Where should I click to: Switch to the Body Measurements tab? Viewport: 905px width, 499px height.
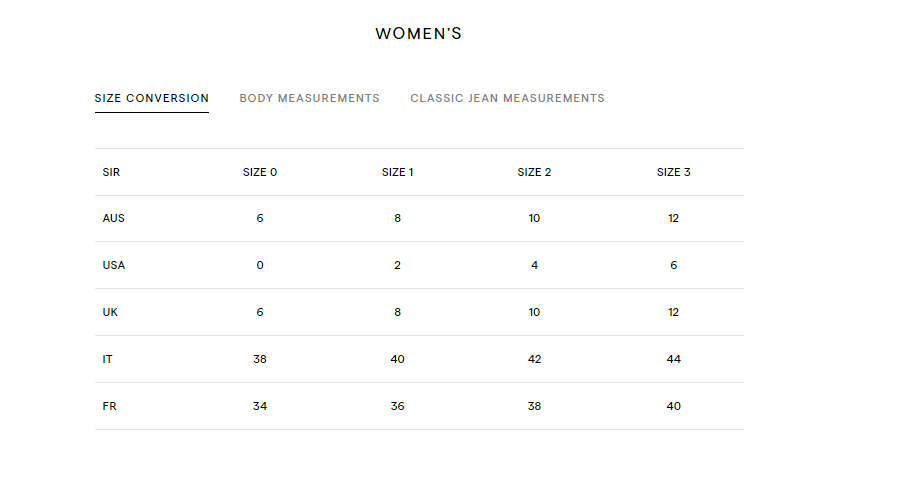click(309, 98)
